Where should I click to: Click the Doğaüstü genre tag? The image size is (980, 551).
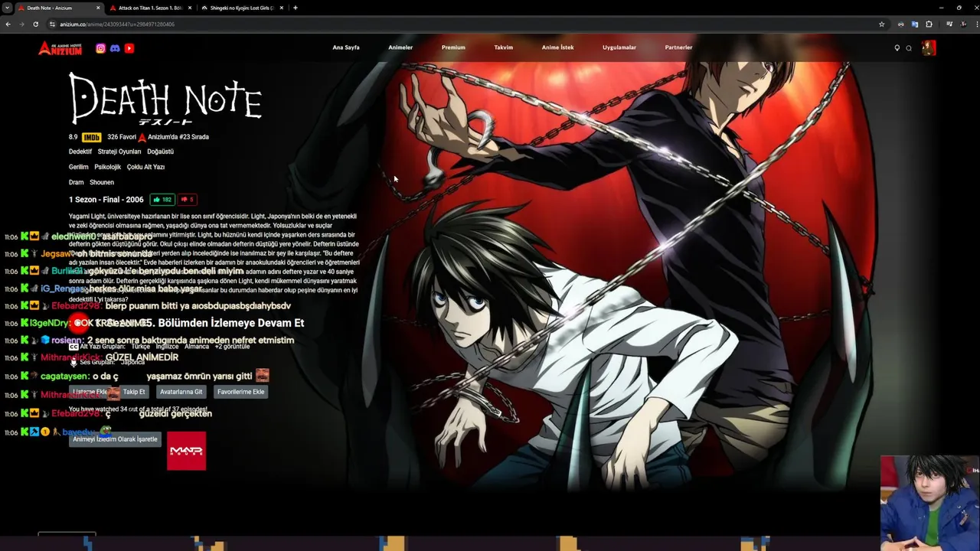(161, 152)
